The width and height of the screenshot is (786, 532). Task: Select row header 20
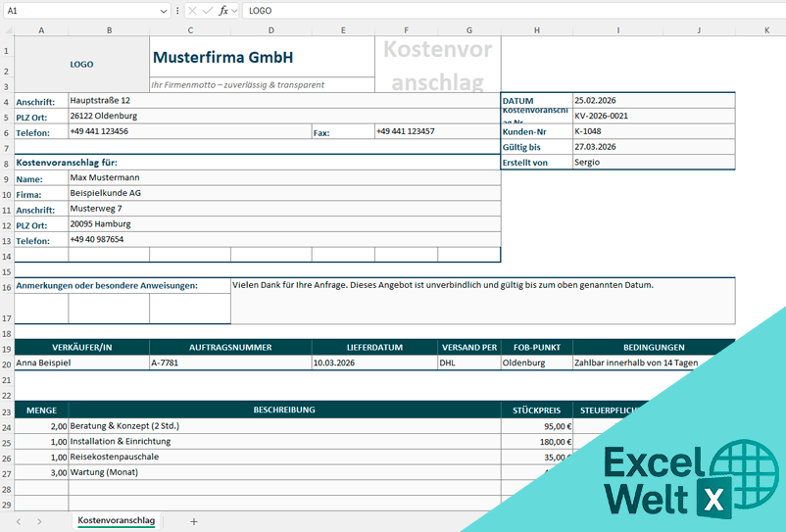point(7,363)
